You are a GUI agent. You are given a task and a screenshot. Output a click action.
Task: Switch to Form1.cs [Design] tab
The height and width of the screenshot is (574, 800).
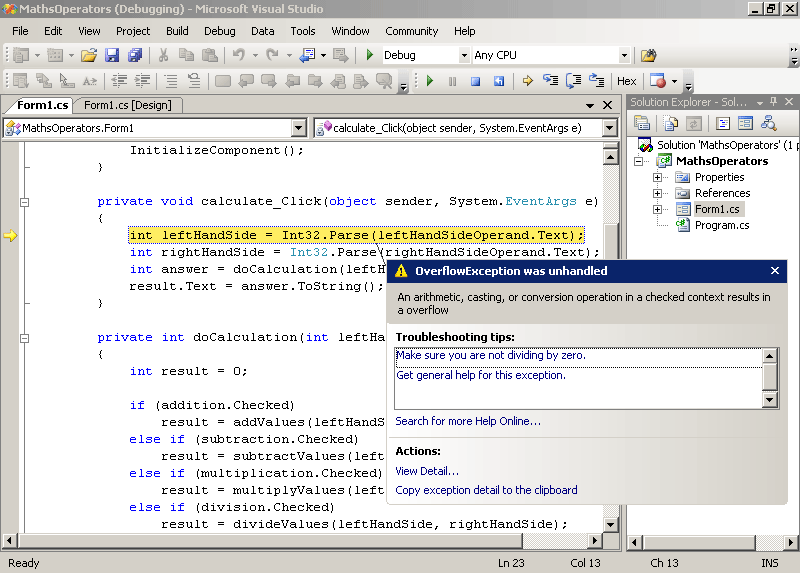point(127,105)
